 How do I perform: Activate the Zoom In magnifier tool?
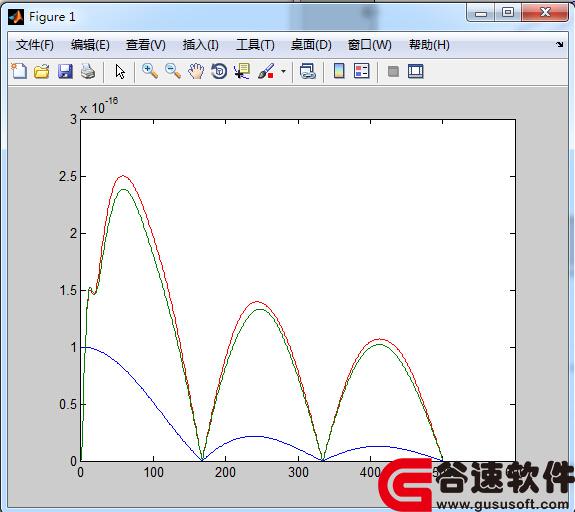[150, 71]
